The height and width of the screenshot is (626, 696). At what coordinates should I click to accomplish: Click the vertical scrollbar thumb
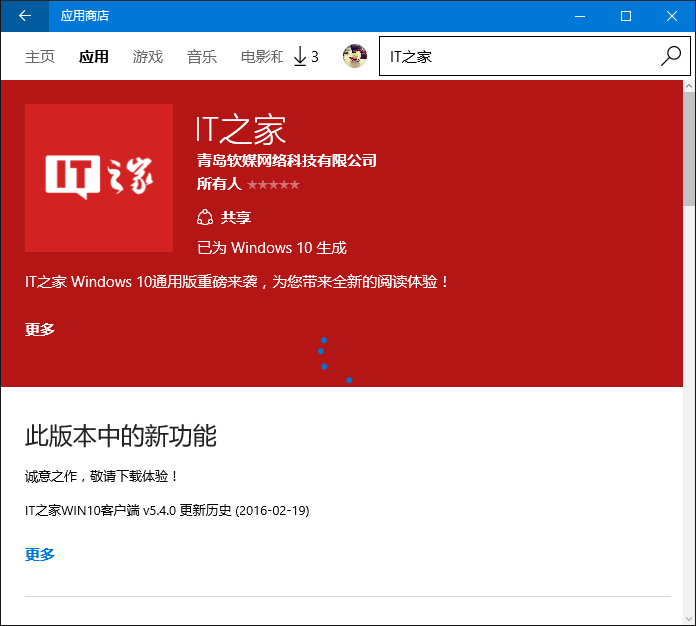[x=689, y=149]
